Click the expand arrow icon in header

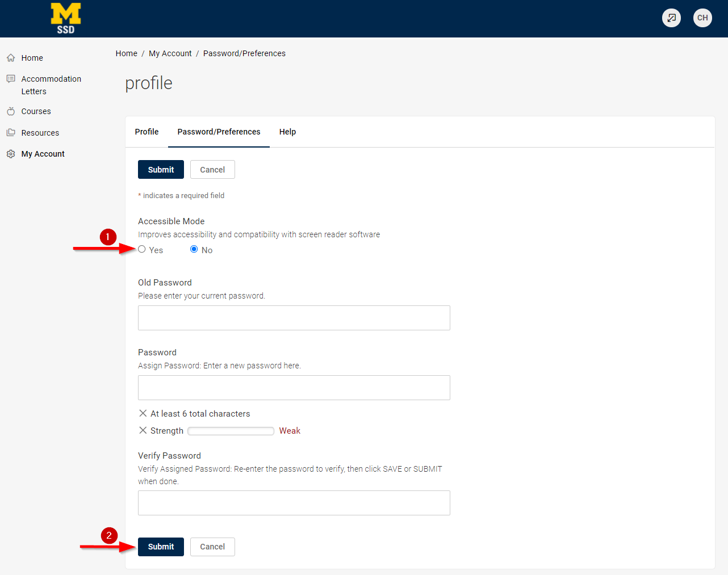[x=671, y=18]
